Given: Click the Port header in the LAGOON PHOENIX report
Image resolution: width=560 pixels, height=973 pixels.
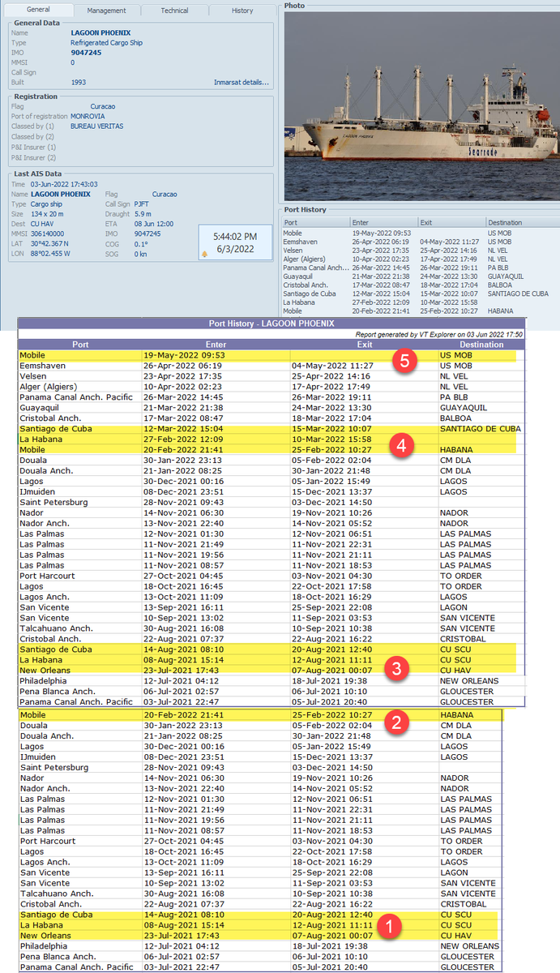Looking at the screenshot, I should click(x=80, y=344).
